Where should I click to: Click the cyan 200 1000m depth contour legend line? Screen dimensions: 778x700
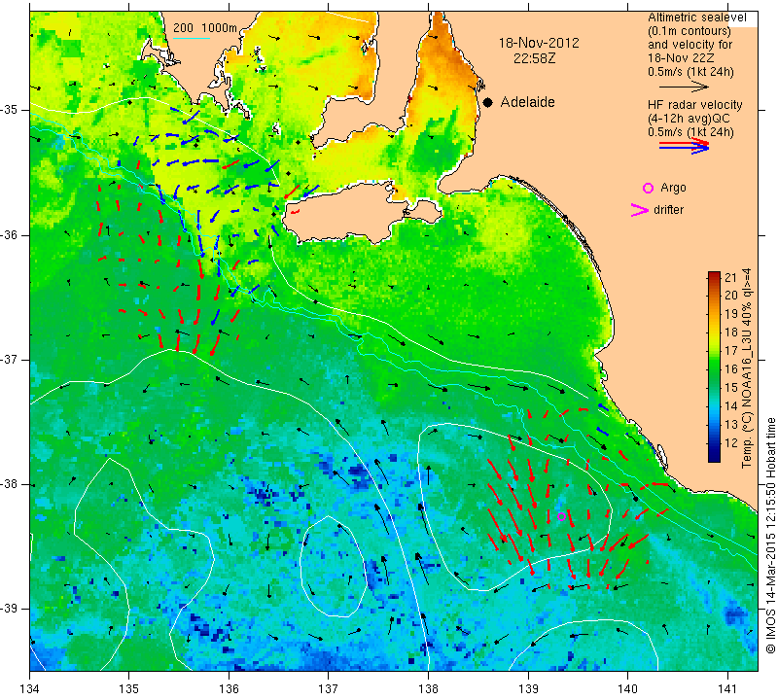click(x=192, y=38)
